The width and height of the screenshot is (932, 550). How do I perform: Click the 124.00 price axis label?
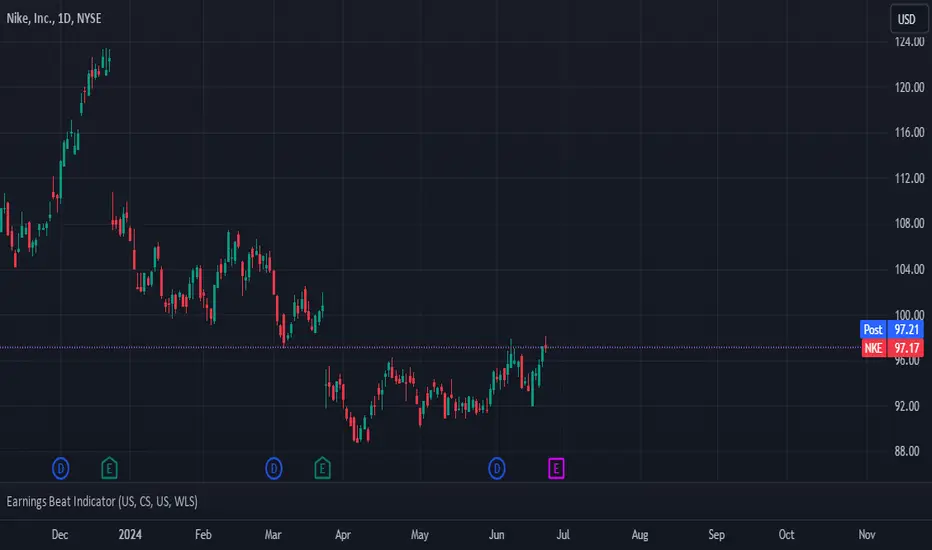[909, 42]
